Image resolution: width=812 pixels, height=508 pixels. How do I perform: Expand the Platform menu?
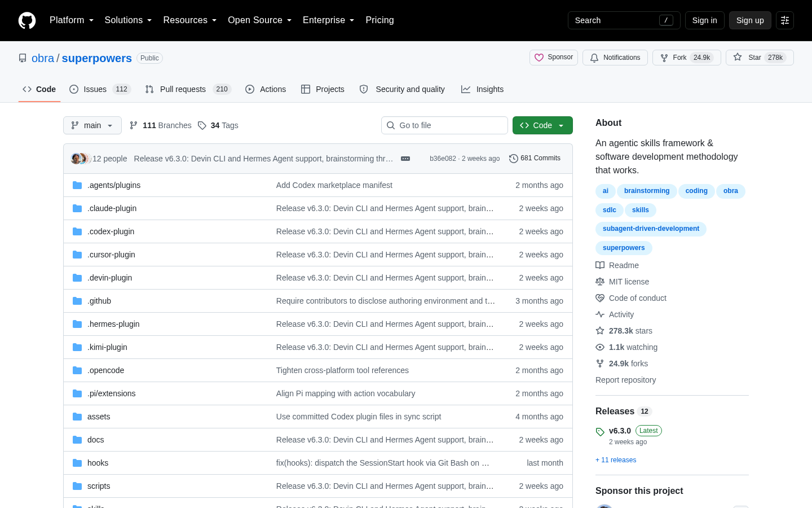[72, 20]
